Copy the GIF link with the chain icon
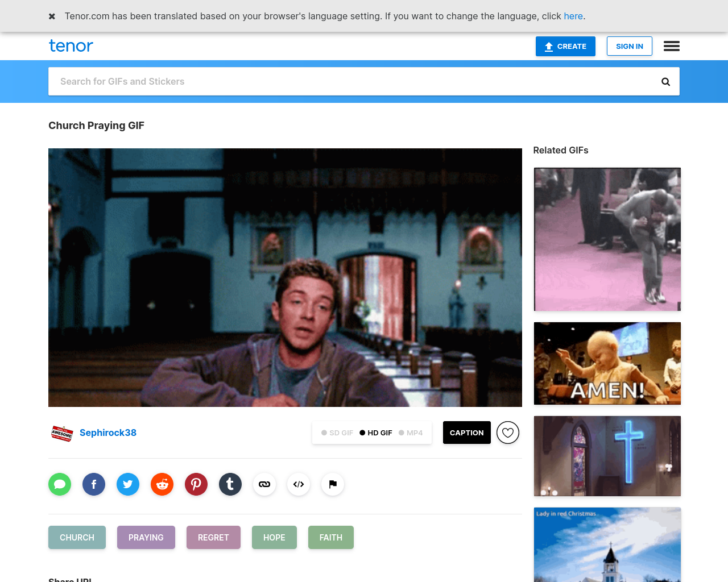This screenshot has height=582, width=728. click(264, 484)
